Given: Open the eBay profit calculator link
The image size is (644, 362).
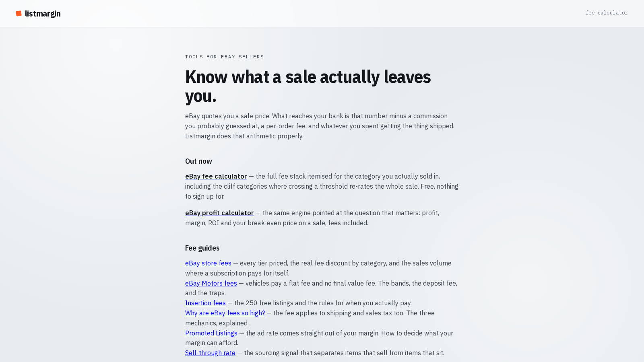Looking at the screenshot, I should (219, 213).
